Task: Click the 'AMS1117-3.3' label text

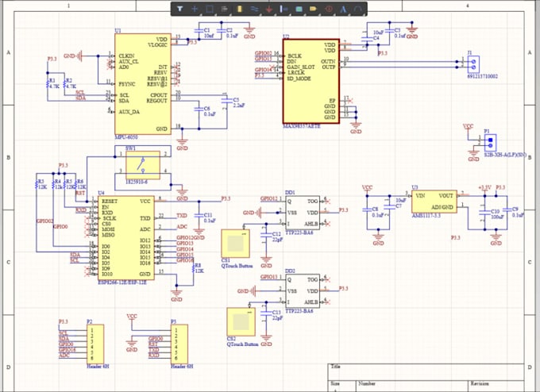Action: click(x=426, y=216)
